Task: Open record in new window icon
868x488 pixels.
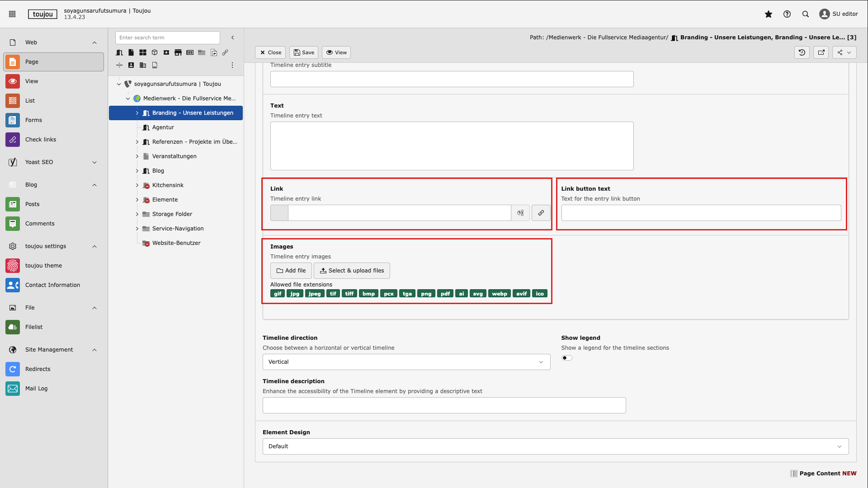Action: (x=821, y=52)
